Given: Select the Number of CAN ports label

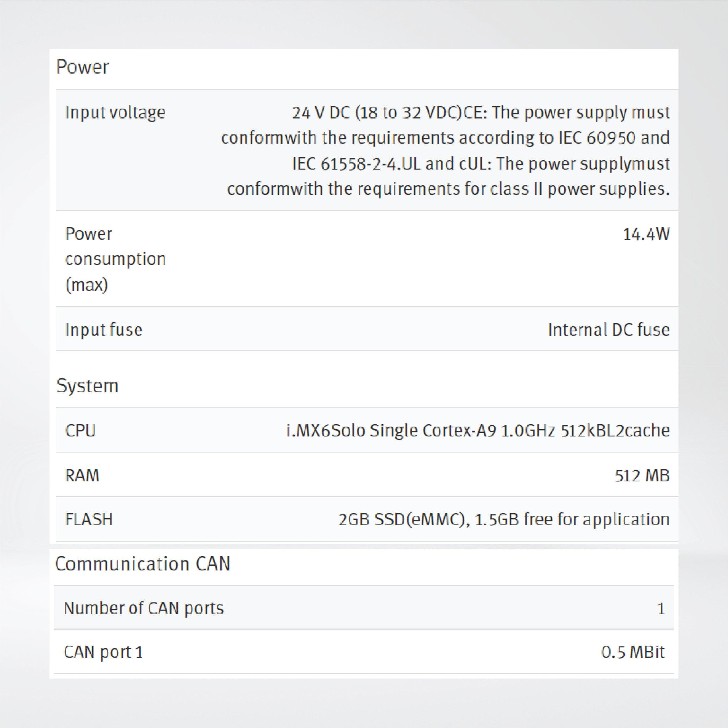Looking at the screenshot, I should [144, 608].
